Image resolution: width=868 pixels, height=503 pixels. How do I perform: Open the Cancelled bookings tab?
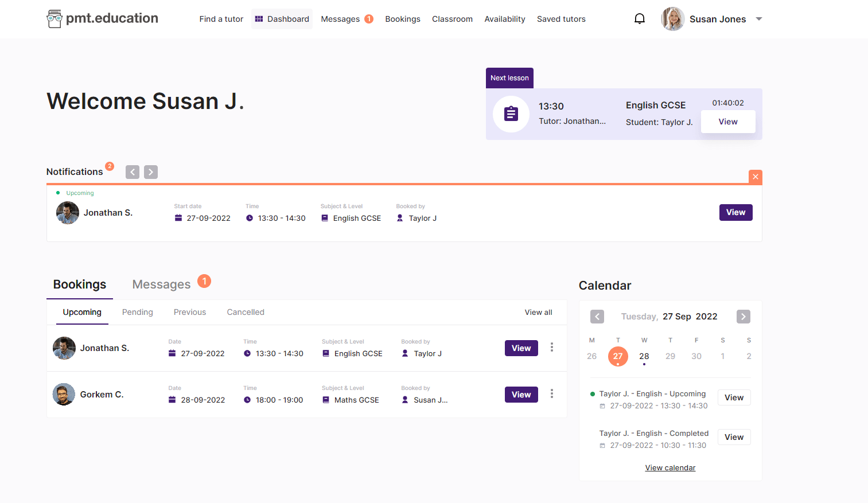point(245,312)
